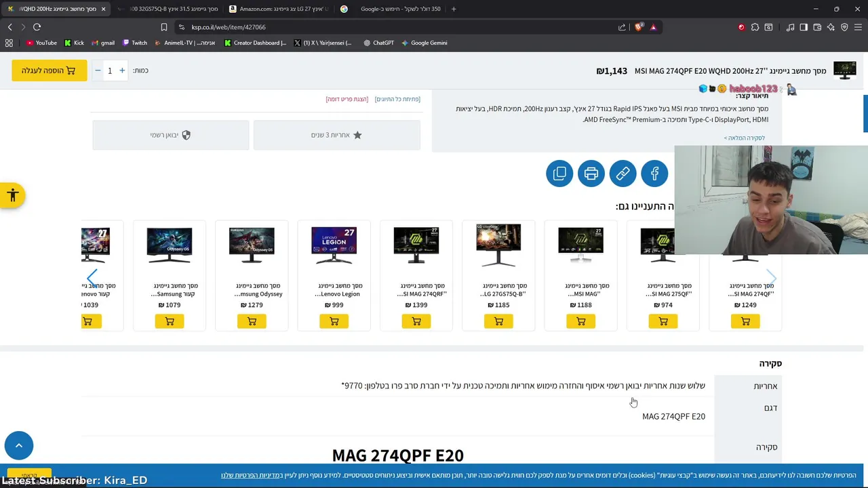Image resolution: width=868 pixels, height=488 pixels.
Task: Add the ₪999 Lenovo Legion monitor to the cart
Action: 334,321
